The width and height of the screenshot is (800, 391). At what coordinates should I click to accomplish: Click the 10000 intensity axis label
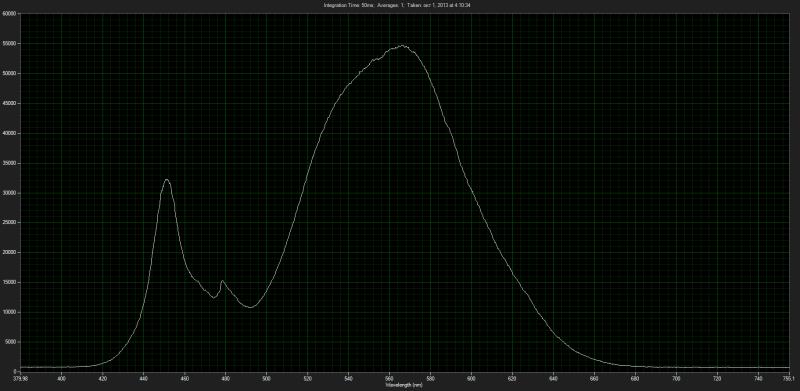10,312
